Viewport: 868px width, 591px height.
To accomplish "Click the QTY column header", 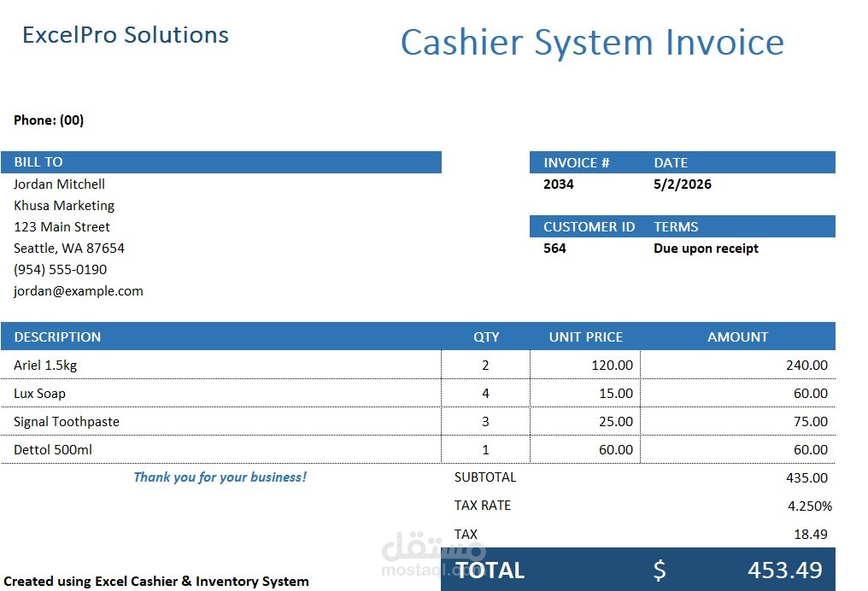I will coord(486,337).
